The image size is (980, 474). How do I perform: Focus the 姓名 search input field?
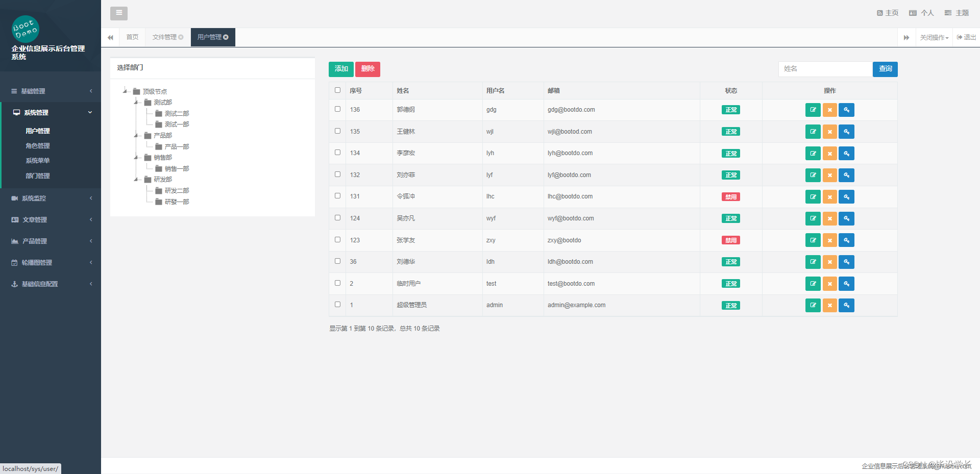(x=825, y=69)
